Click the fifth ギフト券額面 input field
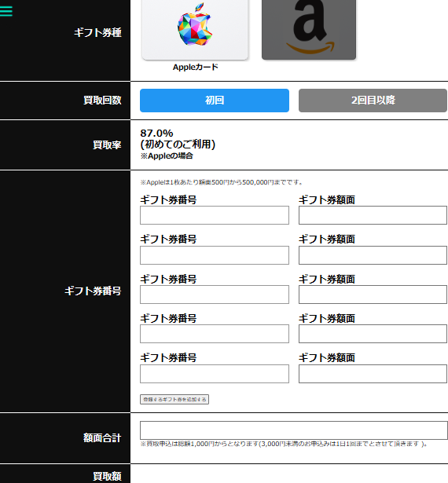 [373, 374]
